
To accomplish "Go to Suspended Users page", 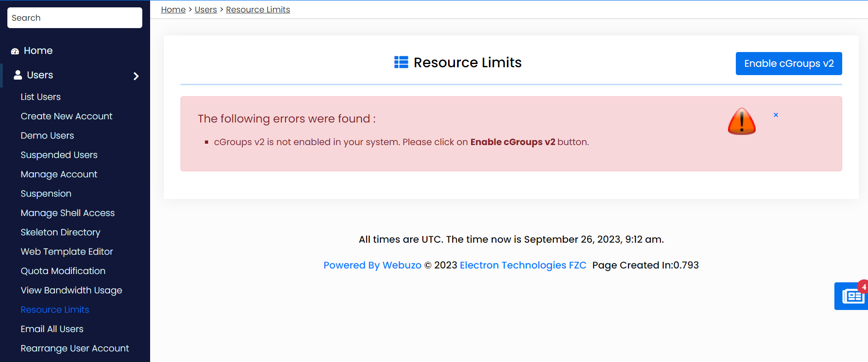I will (59, 155).
